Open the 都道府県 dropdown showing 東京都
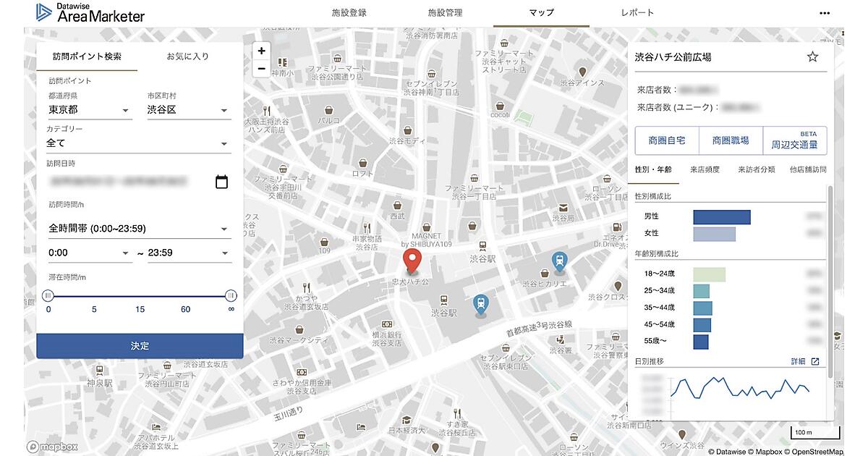Image resolution: width=868 pixels, height=456 pixels. coord(90,110)
